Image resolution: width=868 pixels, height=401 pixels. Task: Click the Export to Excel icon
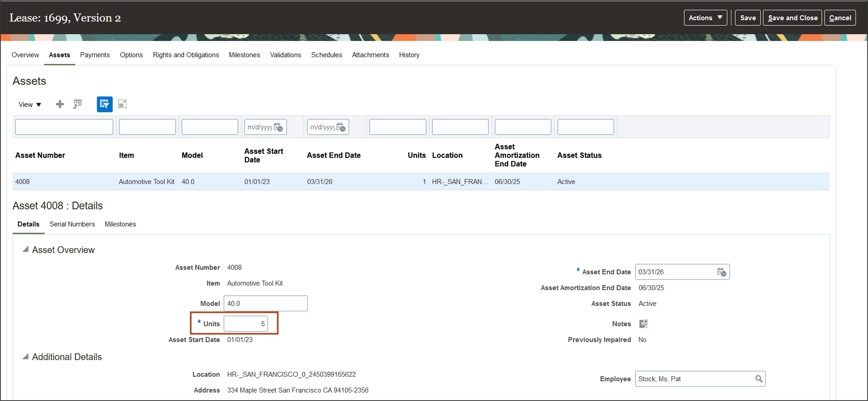tap(78, 104)
